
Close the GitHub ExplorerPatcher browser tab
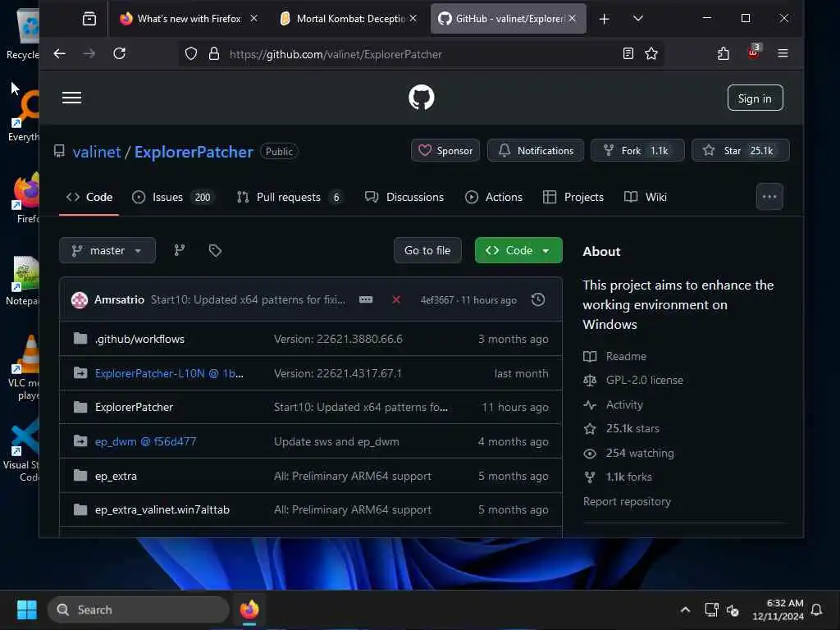tap(573, 19)
